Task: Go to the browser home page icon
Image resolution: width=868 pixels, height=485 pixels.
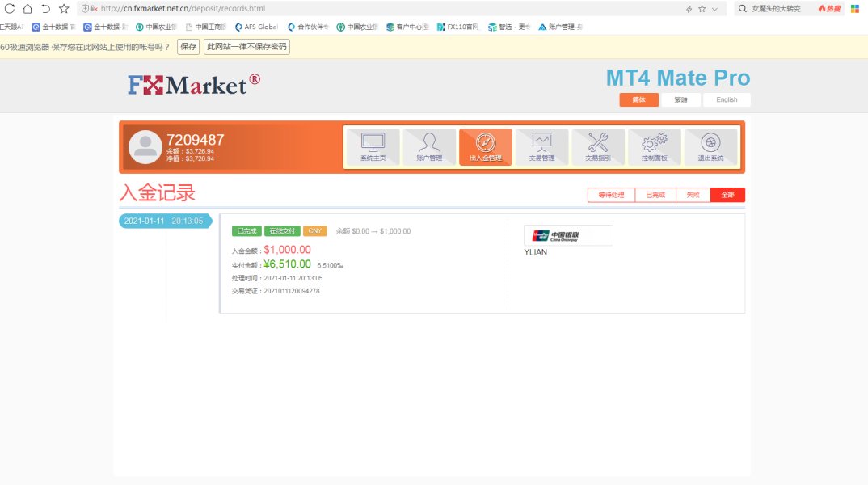Action: click(x=27, y=8)
